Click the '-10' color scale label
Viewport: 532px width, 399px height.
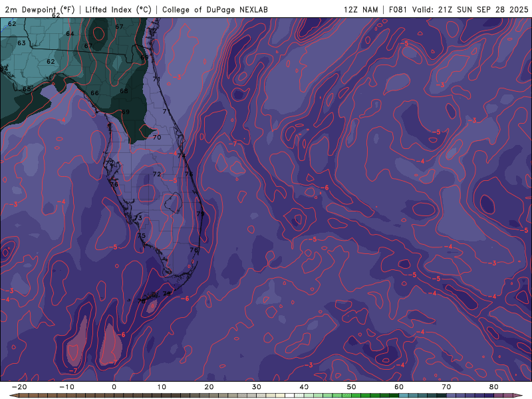(66, 387)
